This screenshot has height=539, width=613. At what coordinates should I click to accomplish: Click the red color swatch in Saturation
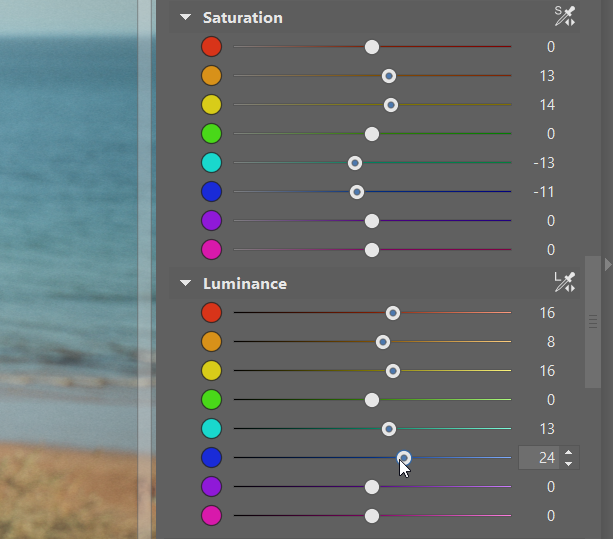tap(211, 47)
